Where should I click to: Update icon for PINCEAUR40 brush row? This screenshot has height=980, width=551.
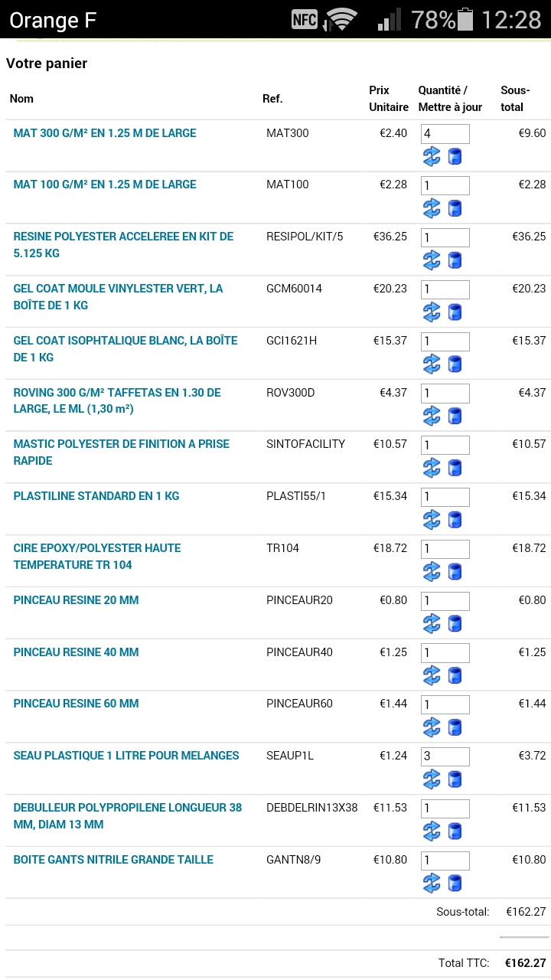(x=432, y=675)
